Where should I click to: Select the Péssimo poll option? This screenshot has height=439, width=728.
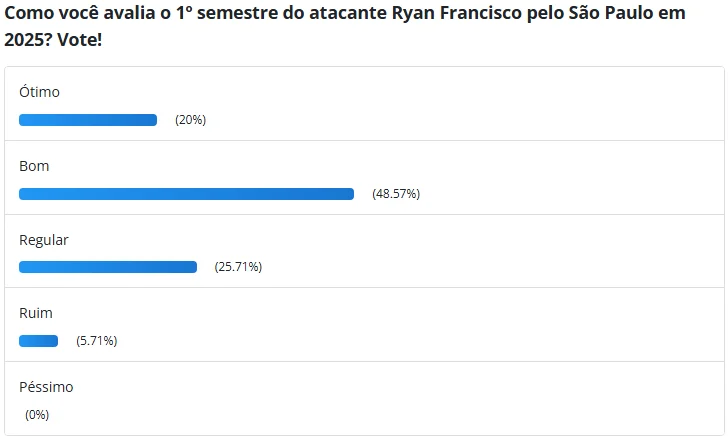tap(46, 387)
